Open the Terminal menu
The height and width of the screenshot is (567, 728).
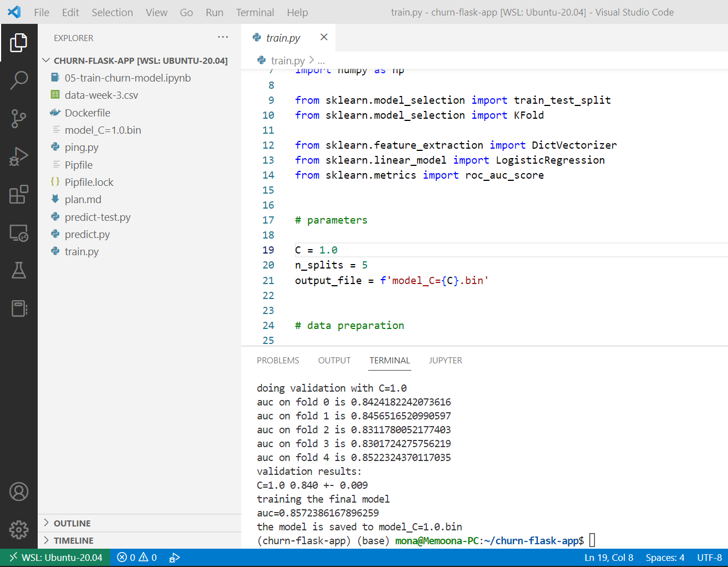coord(255,12)
